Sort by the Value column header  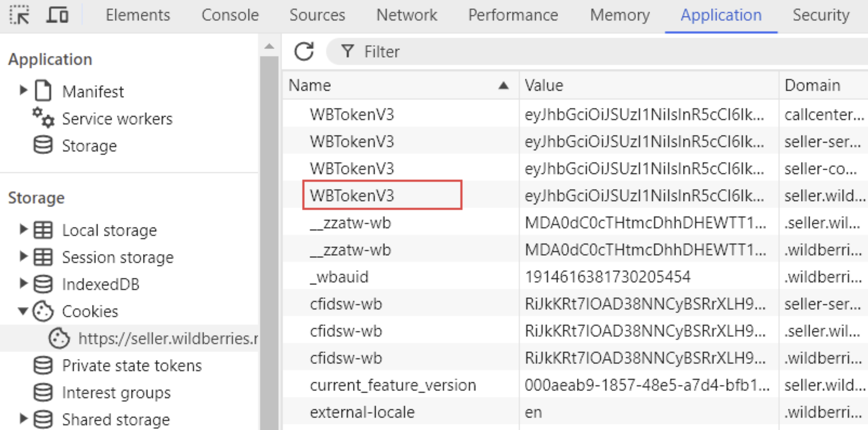click(x=649, y=85)
